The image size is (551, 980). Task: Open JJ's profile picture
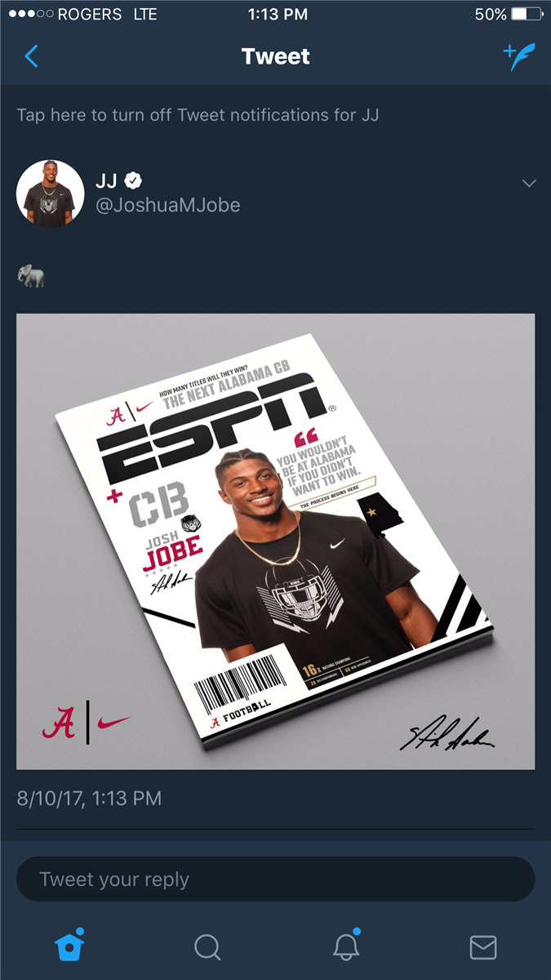[x=51, y=194]
